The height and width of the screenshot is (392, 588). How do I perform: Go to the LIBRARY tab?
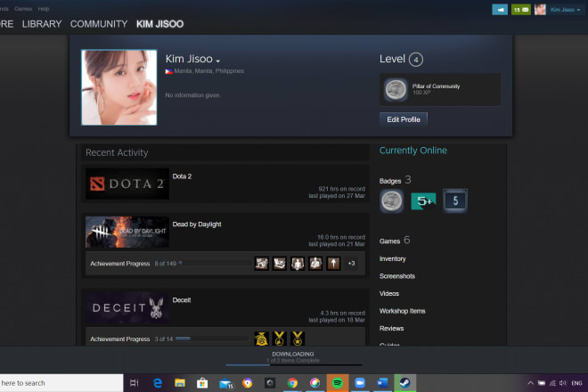(42, 24)
